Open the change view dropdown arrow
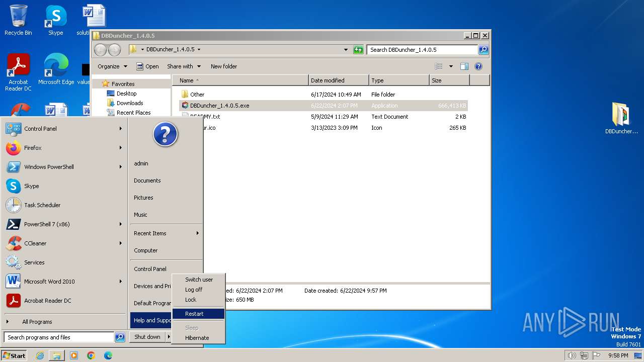Screen dimensions: 644x362 451,66
